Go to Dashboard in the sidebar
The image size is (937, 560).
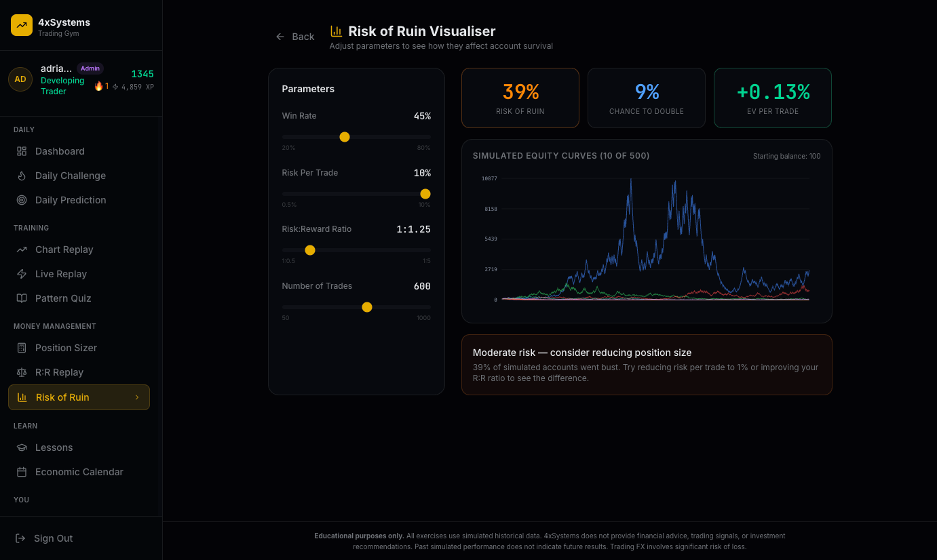coord(79,151)
